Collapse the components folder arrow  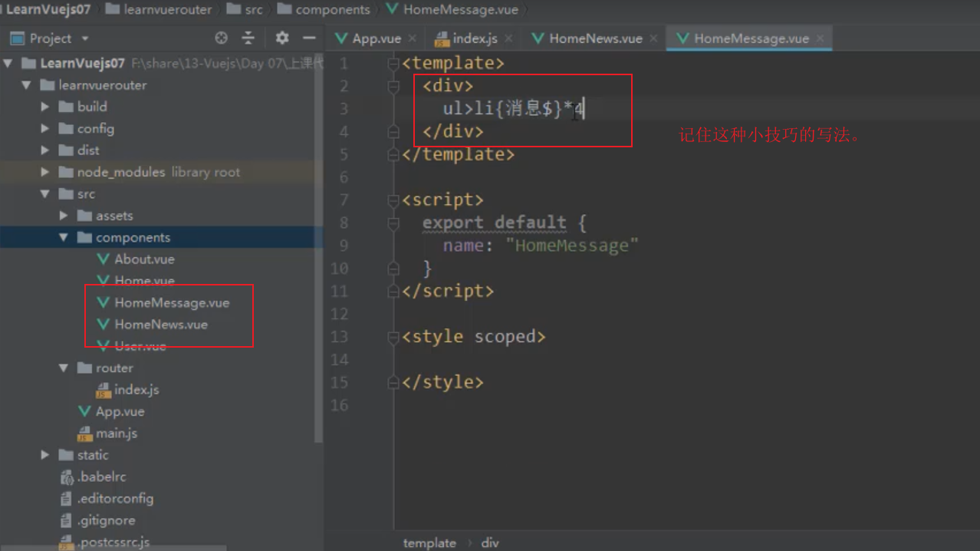64,238
